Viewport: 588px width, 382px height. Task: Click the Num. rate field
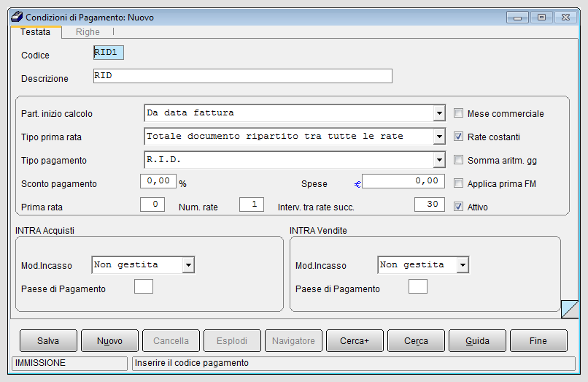pos(252,205)
